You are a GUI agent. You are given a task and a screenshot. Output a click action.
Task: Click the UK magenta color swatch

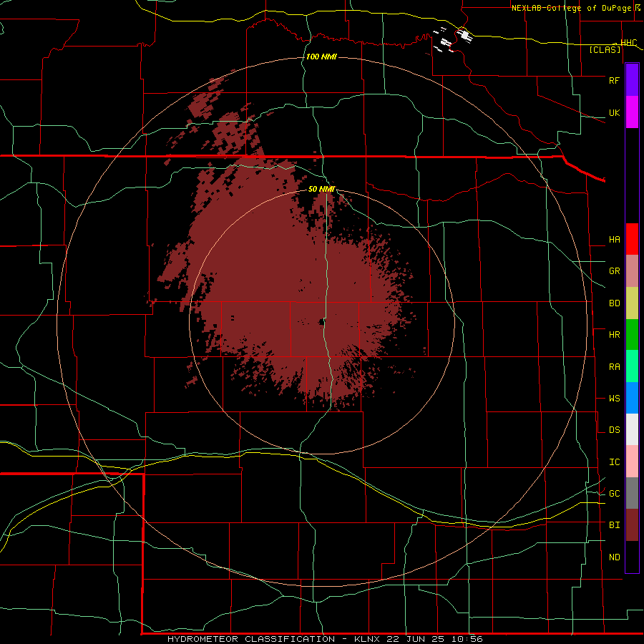632,112
